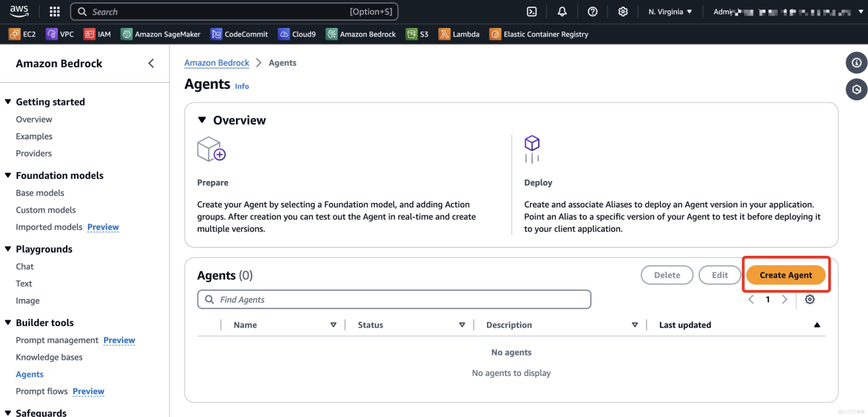Open Knowledge bases in the sidebar
This screenshot has width=868, height=417.
click(x=49, y=357)
